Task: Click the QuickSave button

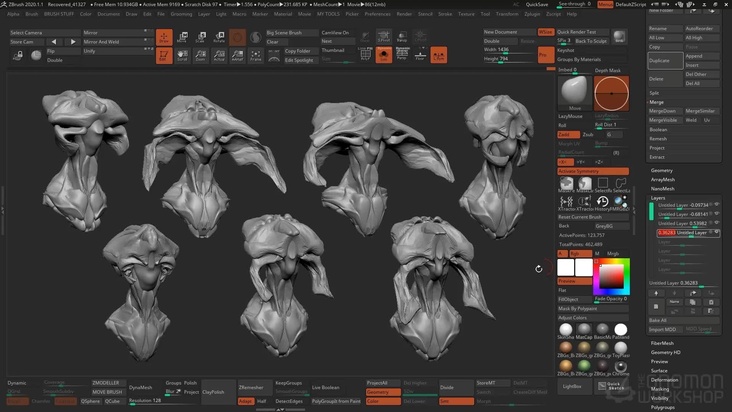Action: click(536, 4)
